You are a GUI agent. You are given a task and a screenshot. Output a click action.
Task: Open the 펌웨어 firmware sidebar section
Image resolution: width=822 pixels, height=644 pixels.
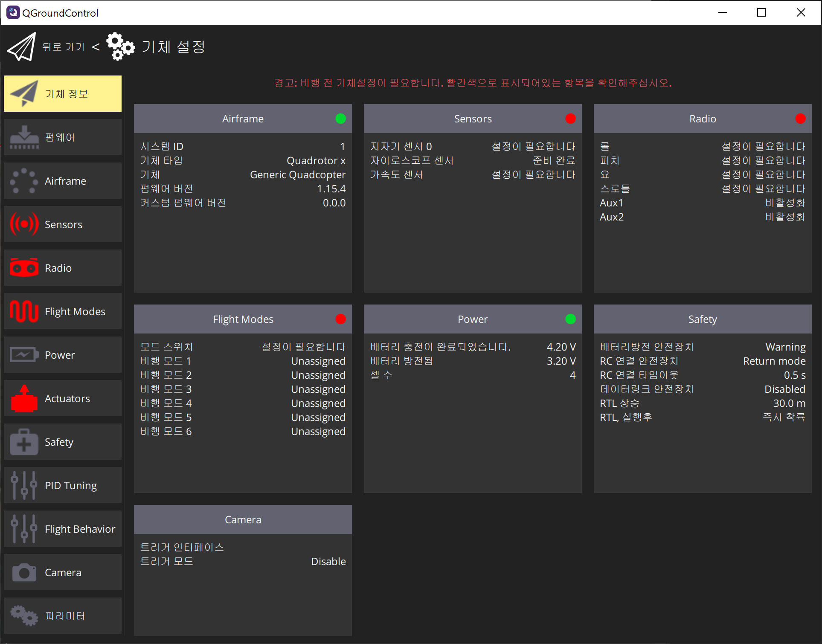63,137
